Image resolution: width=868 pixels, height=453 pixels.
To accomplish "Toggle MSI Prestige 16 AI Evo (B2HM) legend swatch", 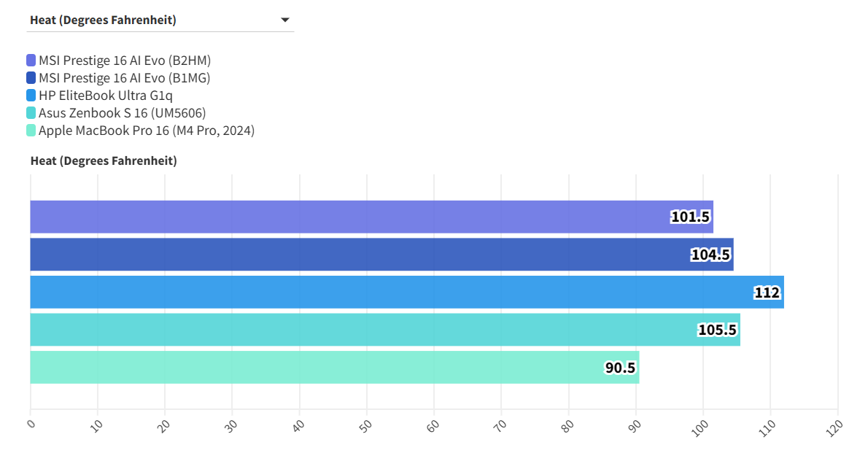I will pos(31,61).
